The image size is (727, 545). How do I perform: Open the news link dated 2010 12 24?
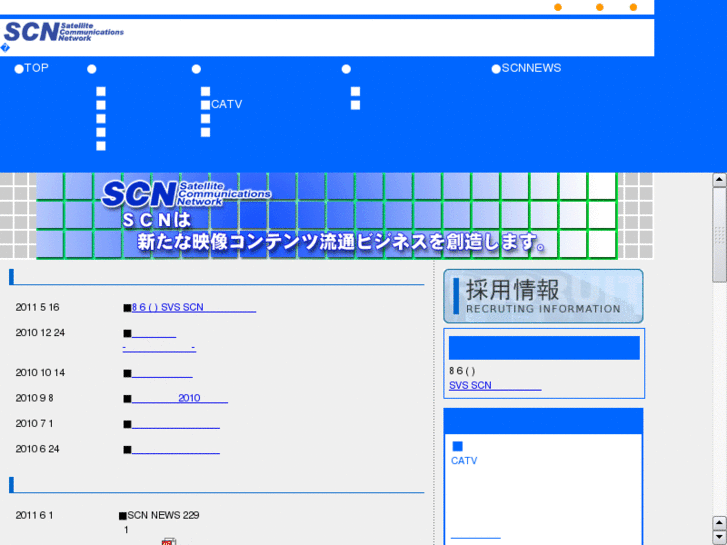pyautogui.click(x=159, y=341)
